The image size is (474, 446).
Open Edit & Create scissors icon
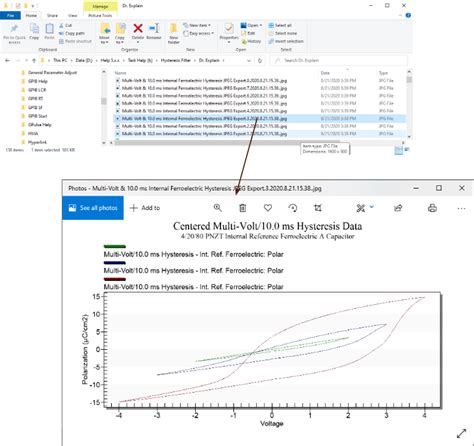(361, 208)
